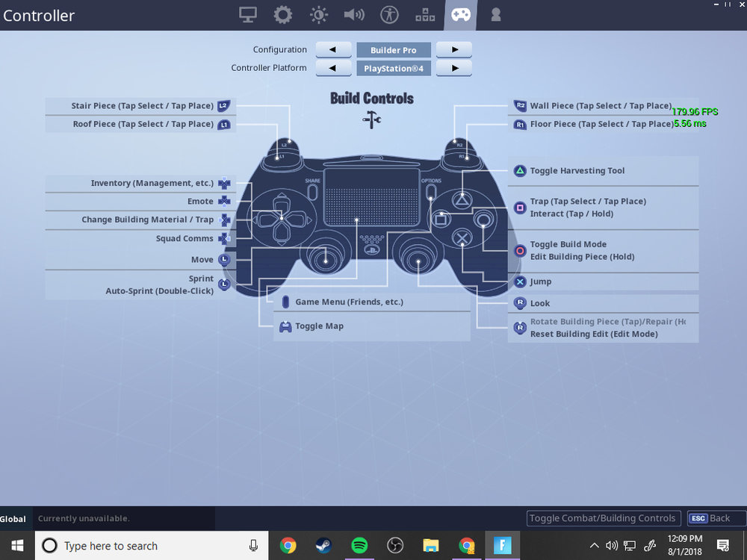Screen dimensions: 747x560
Task: Click the right stick icon beside Look
Action: pos(520,303)
